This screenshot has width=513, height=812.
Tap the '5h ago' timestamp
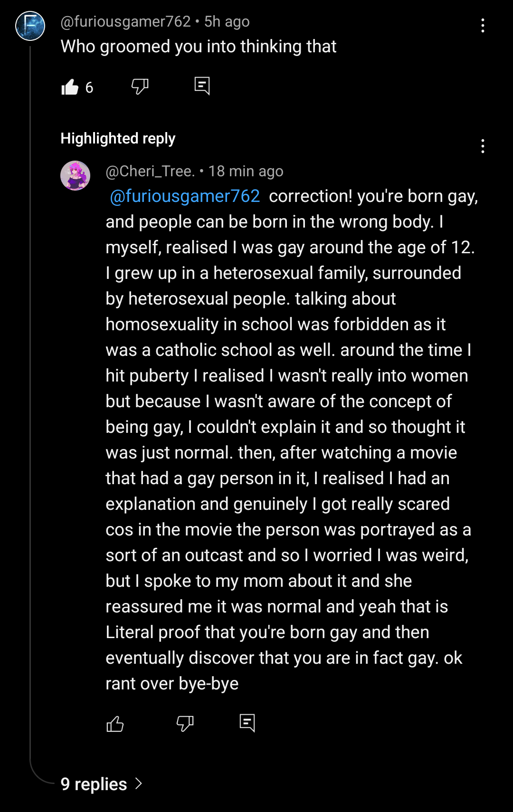227,21
